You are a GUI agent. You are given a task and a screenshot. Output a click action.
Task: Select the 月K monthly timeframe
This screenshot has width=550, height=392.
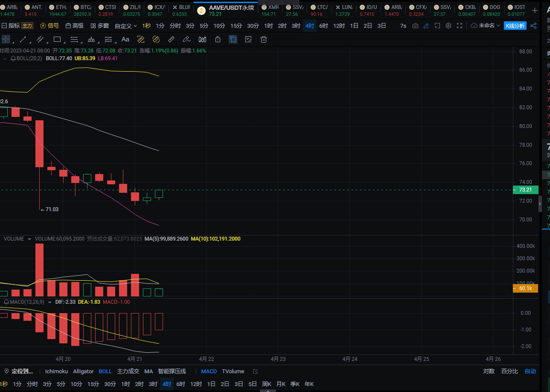tap(281, 384)
